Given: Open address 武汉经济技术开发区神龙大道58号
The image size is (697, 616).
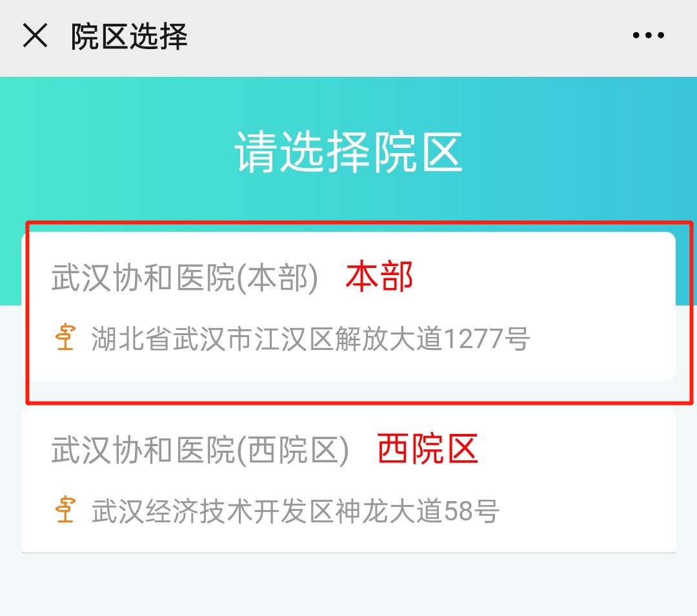Looking at the screenshot, I should (x=296, y=512).
